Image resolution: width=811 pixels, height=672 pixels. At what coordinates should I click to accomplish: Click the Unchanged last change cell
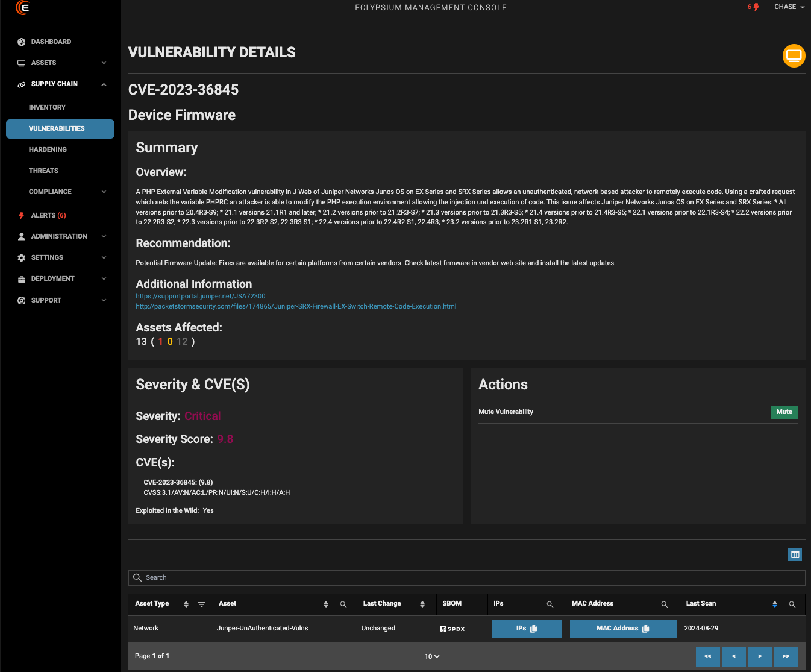[x=378, y=629]
